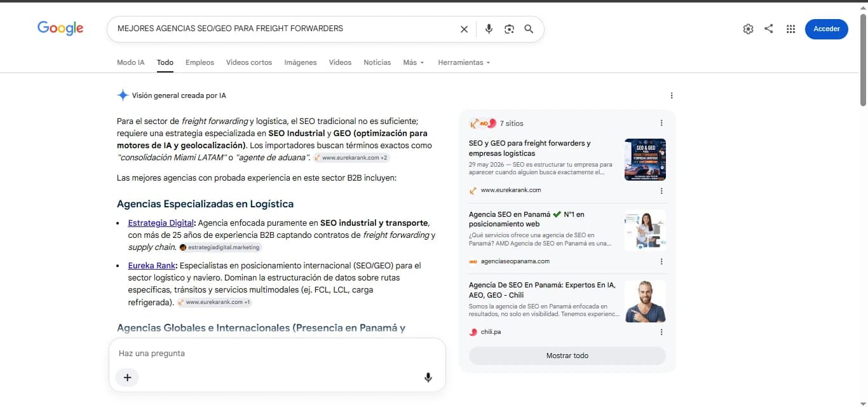
Task: Follow the Estrategia Digital link
Action: [161, 223]
